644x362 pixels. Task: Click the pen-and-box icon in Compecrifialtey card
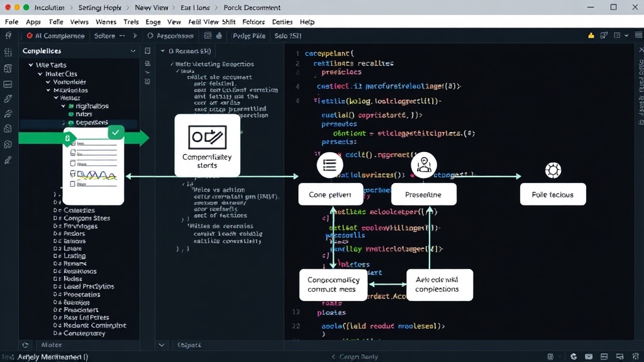tap(208, 137)
